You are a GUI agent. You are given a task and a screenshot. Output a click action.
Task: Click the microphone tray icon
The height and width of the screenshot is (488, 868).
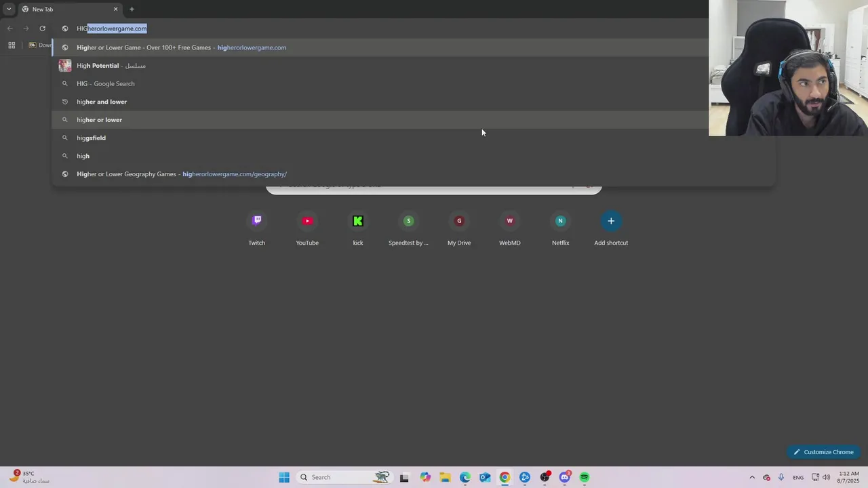pos(781,477)
